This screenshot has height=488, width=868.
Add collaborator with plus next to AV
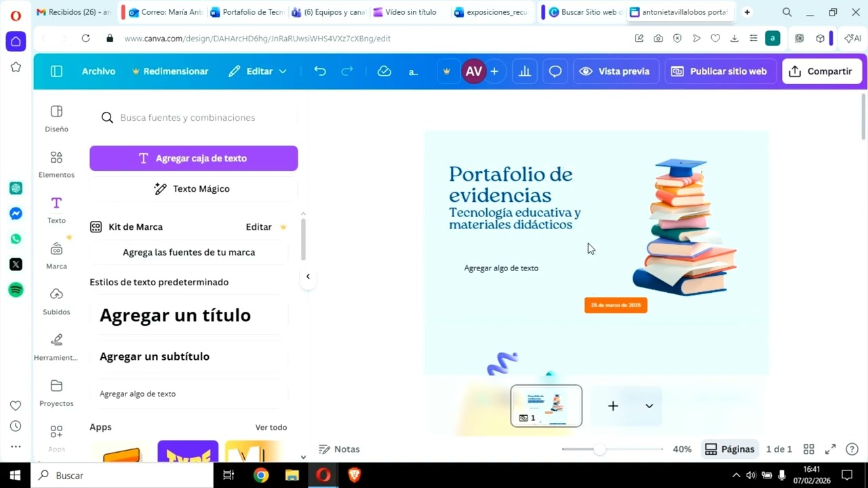[494, 71]
